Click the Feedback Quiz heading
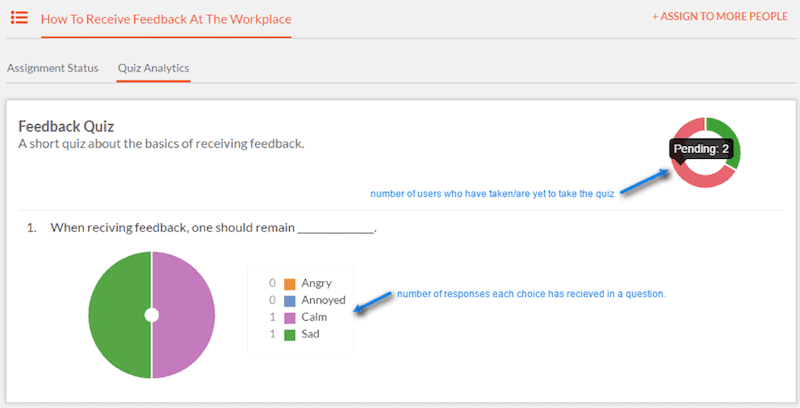This screenshot has height=408, width=800. point(66,126)
